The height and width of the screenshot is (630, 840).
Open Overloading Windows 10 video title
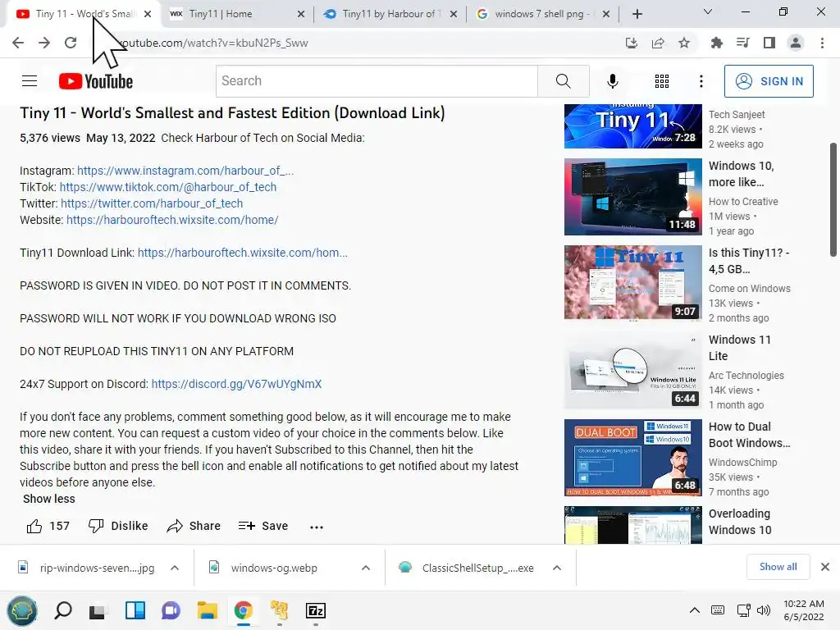[x=740, y=522]
